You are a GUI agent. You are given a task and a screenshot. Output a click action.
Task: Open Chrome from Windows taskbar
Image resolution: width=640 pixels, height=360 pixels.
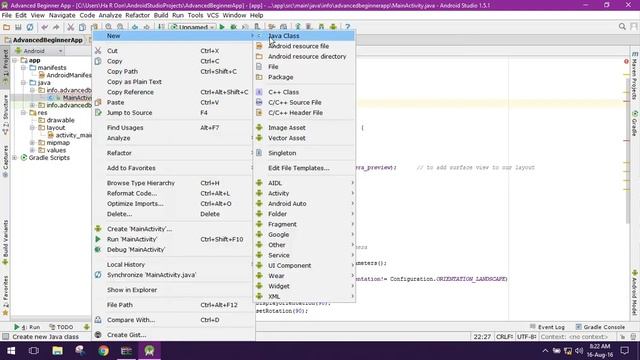pyautogui.click(x=103, y=351)
